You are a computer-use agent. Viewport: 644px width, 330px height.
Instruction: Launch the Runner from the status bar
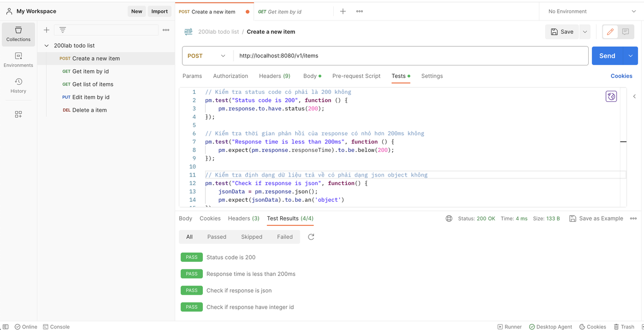pyautogui.click(x=509, y=326)
